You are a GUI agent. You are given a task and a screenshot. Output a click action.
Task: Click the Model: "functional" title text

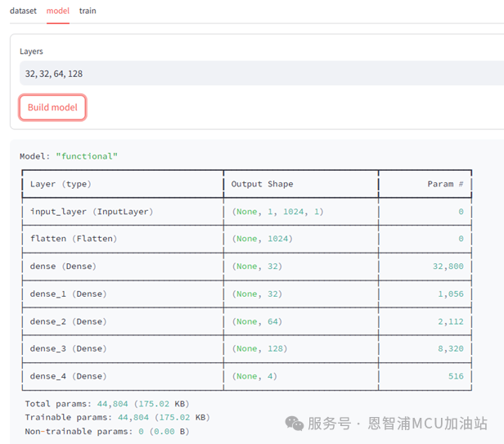[69, 156]
